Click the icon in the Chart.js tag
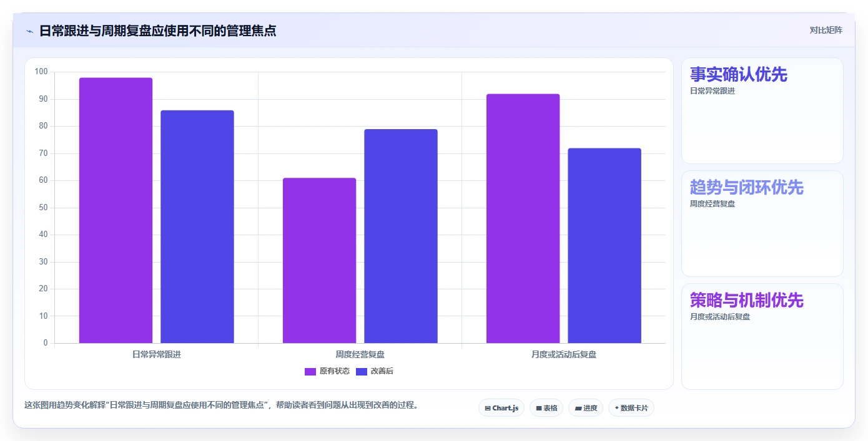This screenshot has height=441, width=868. [488, 409]
